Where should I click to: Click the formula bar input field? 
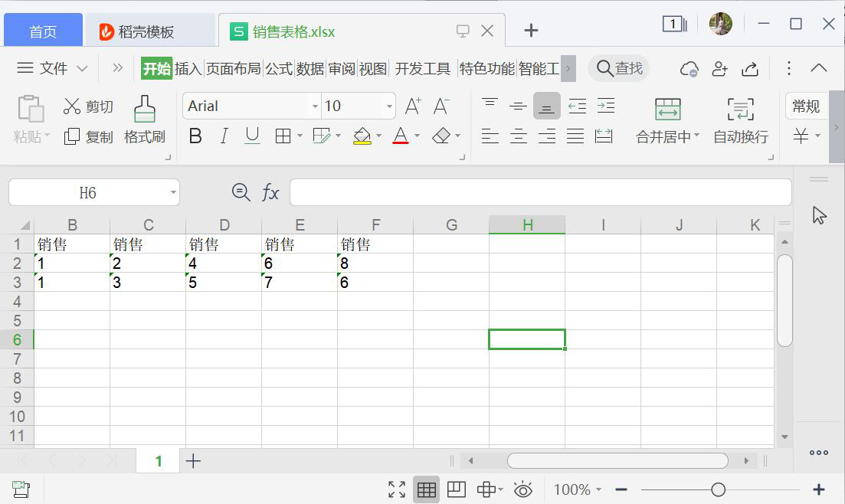541,192
